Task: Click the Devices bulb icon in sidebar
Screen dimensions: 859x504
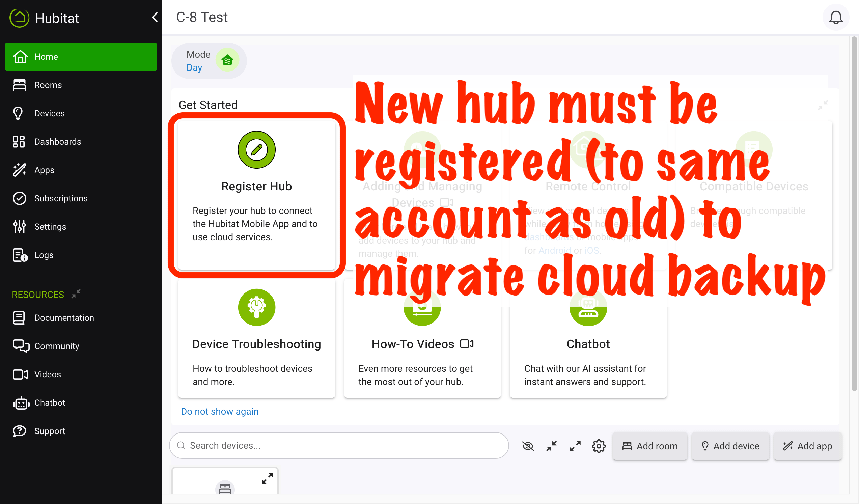Action: click(x=18, y=113)
